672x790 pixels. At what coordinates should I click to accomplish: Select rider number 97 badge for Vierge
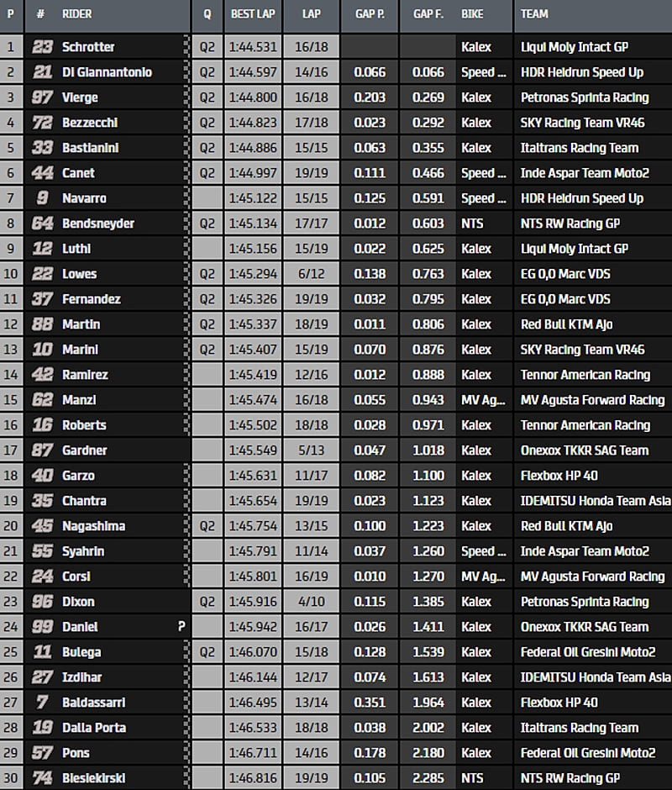click(x=42, y=97)
